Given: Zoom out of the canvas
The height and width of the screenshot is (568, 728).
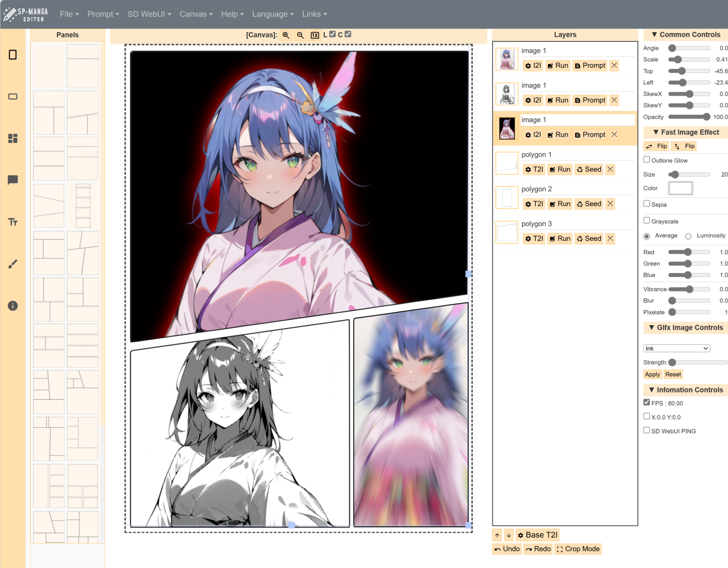Looking at the screenshot, I should pos(300,35).
